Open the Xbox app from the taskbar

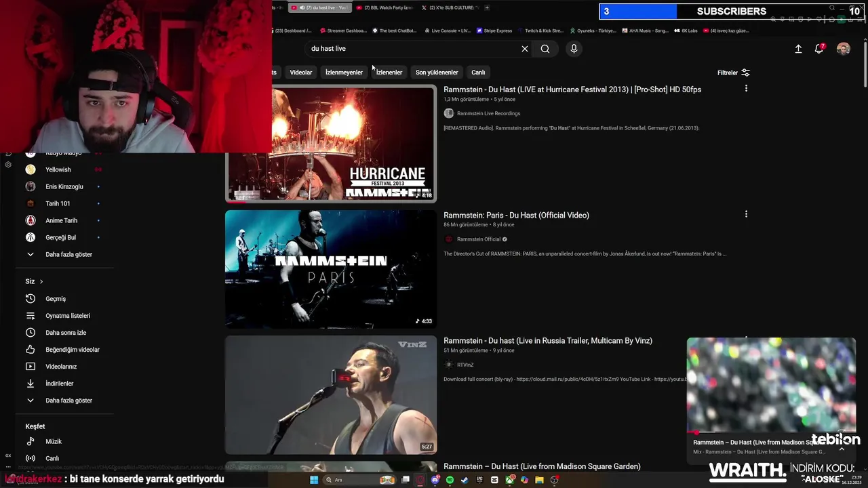pos(509,480)
